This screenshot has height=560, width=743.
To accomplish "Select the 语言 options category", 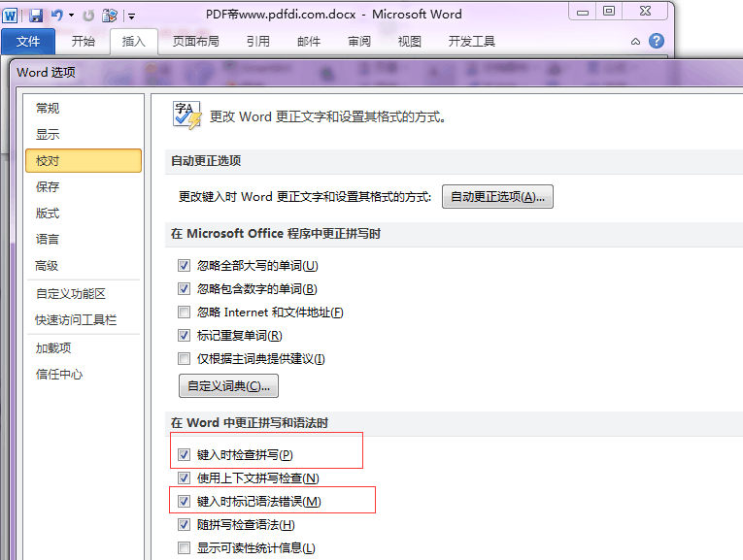I will coord(84,240).
